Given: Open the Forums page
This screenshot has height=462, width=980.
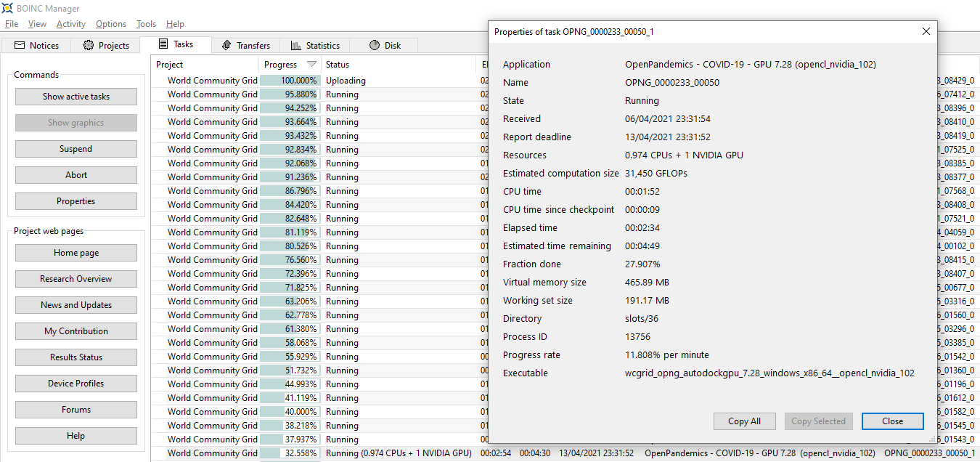Looking at the screenshot, I should (76, 410).
